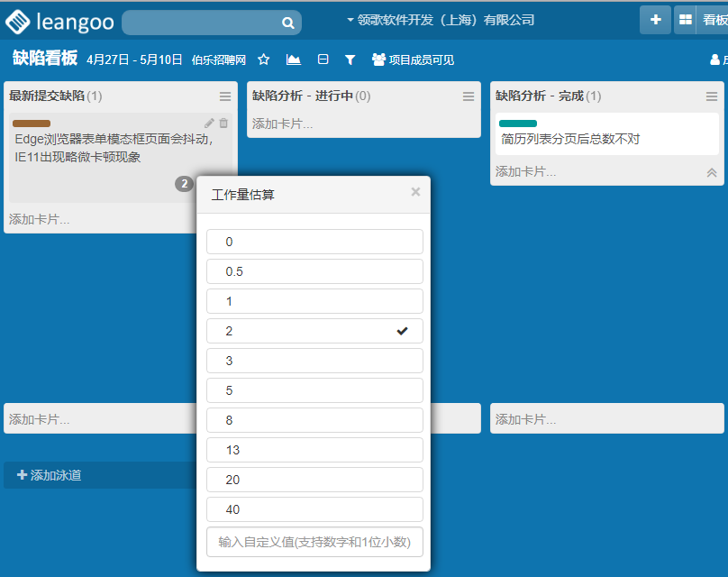Image resolution: width=728 pixels, height=577 pixels.
Task: Click the custom estimate value input field
Action: coord(314,542)
